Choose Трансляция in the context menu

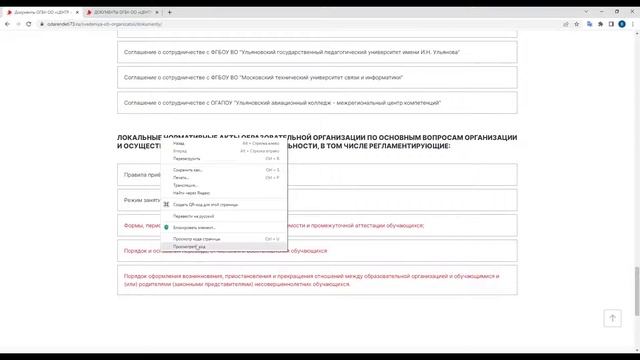pos(224,185)
